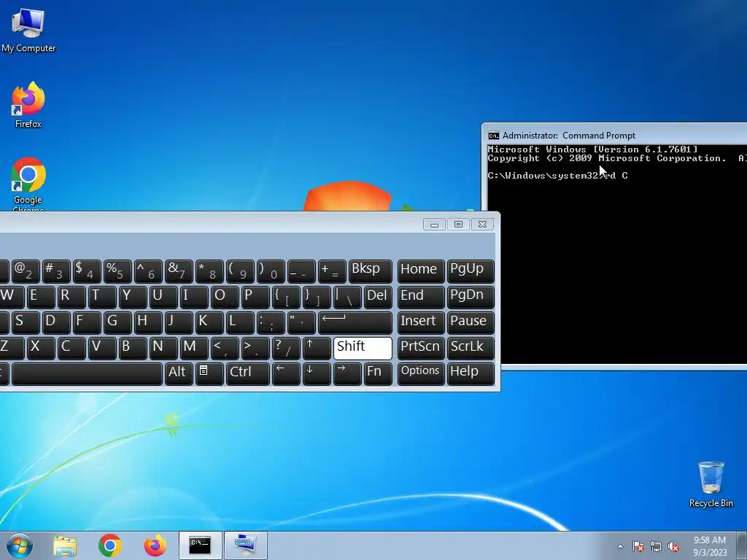
Task: Minimize the On-Screen Keyboard window
Action: click(435, 225)
